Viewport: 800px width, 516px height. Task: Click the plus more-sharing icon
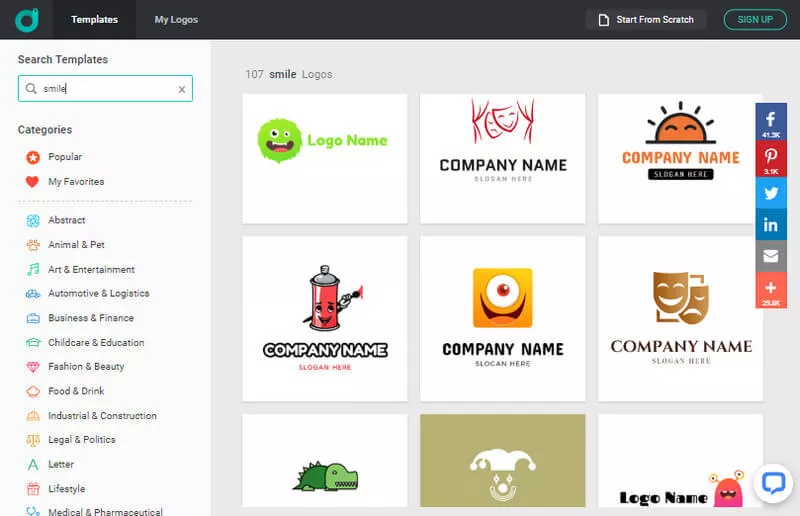tap(771, 290)
